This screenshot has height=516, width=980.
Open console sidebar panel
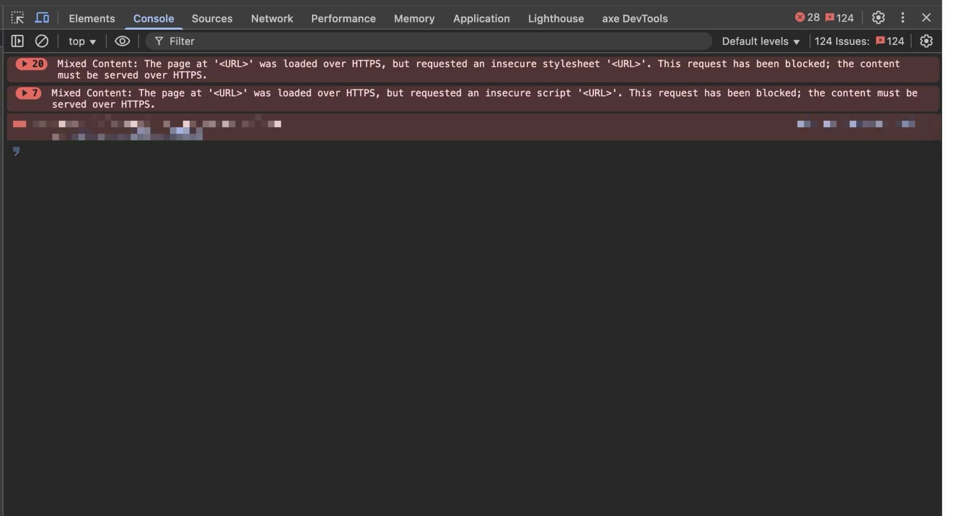(x=17, y=41)
